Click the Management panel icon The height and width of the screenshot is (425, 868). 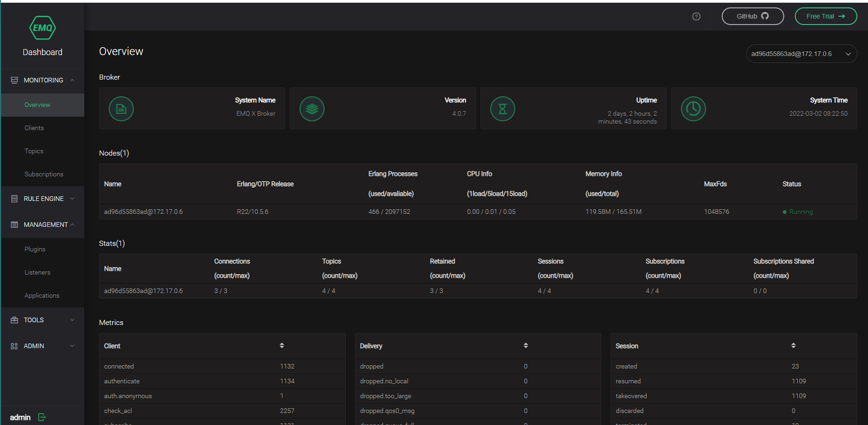pos(14,225)
